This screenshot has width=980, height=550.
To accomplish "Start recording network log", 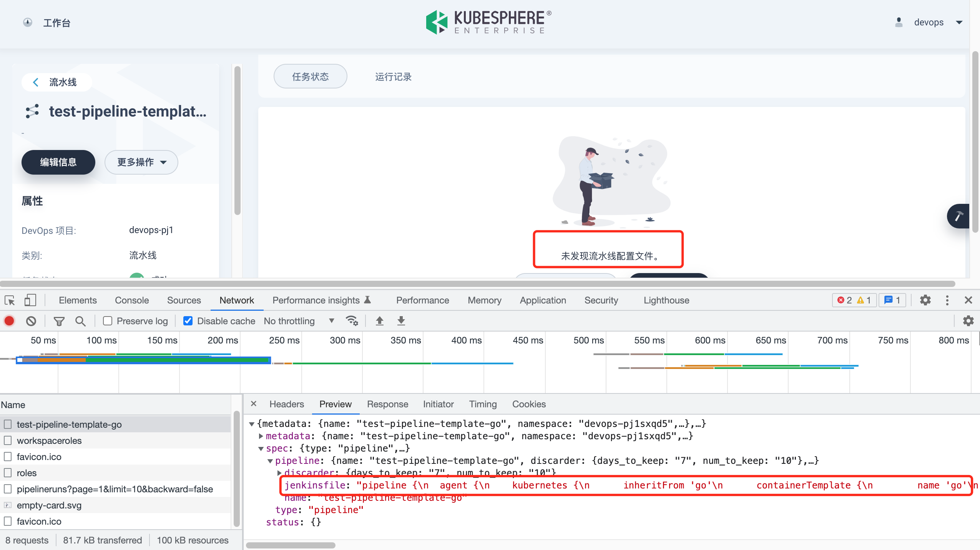I will point(9,321).
